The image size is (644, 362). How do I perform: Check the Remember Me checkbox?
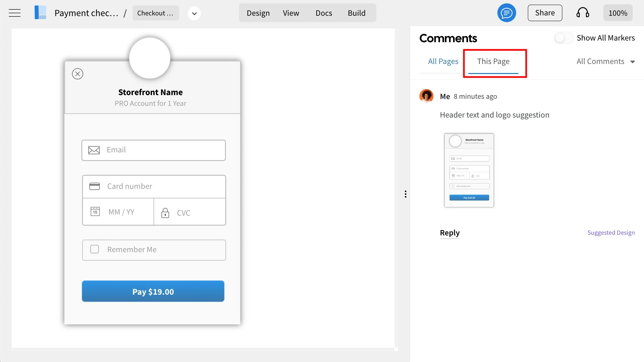95,249
